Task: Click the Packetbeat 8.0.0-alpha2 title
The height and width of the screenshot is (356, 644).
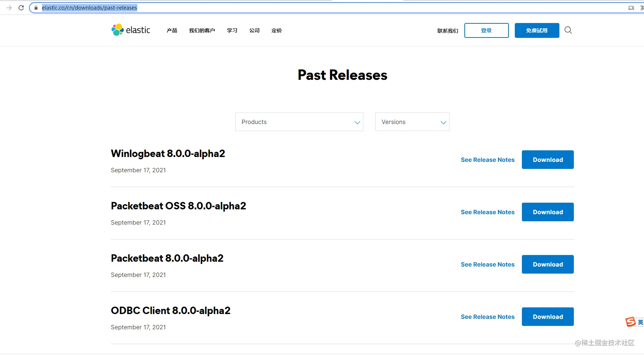Action: [x=167, y=258]
